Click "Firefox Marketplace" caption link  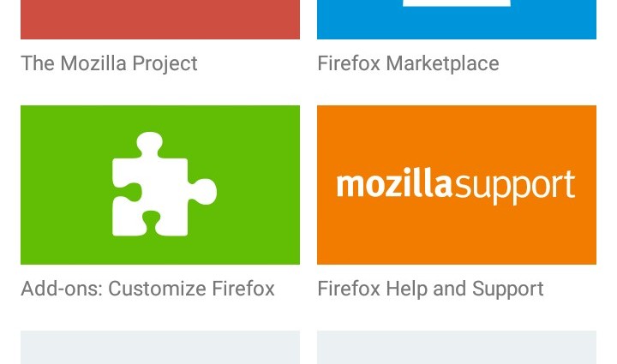point(408,63)
